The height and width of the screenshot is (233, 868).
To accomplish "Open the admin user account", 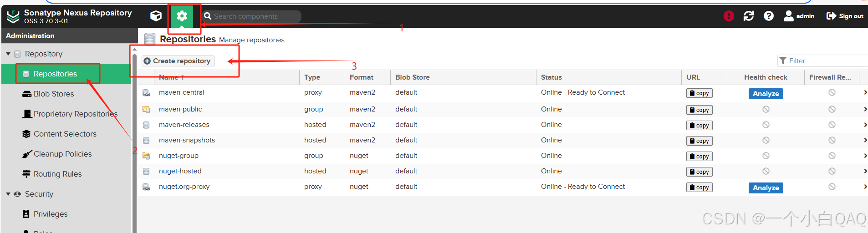I will coord(799,16).
